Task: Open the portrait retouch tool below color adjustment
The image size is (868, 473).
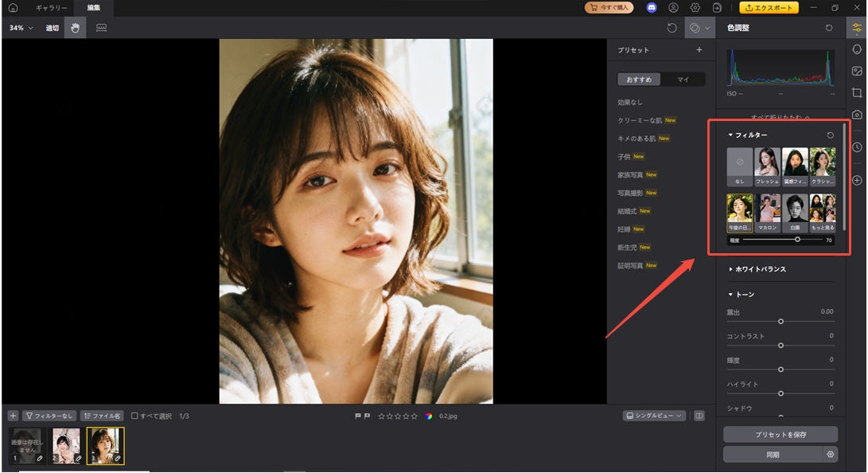Action: [x=857, y=49]
